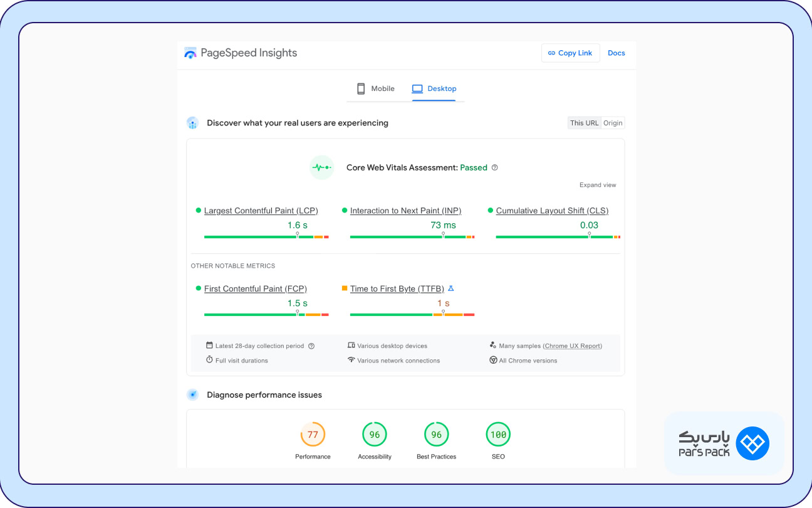Image resolution: width=812 pixels, height=508 pixels.
Task: Click the help icon beside Passed
Action: click(495, 167)
